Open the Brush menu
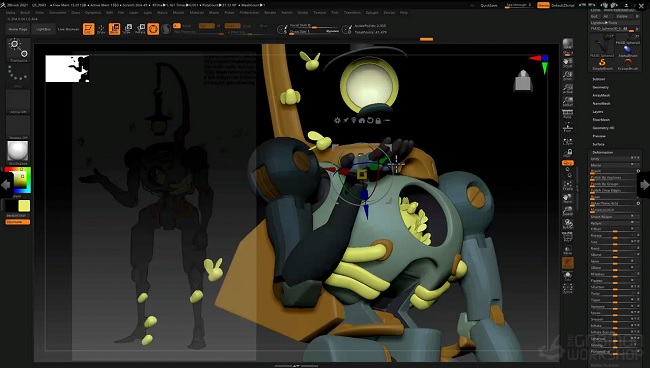 click(25, 13)
